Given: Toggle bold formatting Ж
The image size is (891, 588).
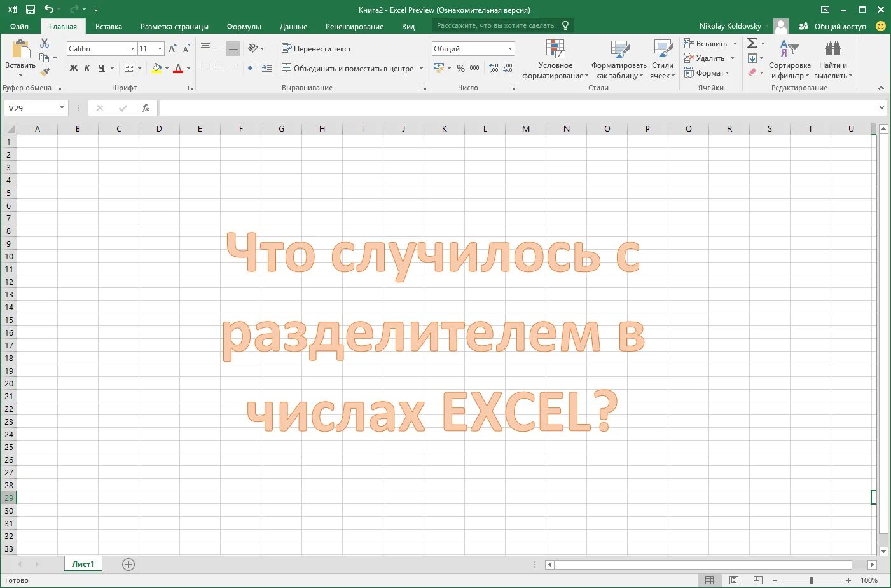Looking at the screenshot, I should click(x=74, y=68).
